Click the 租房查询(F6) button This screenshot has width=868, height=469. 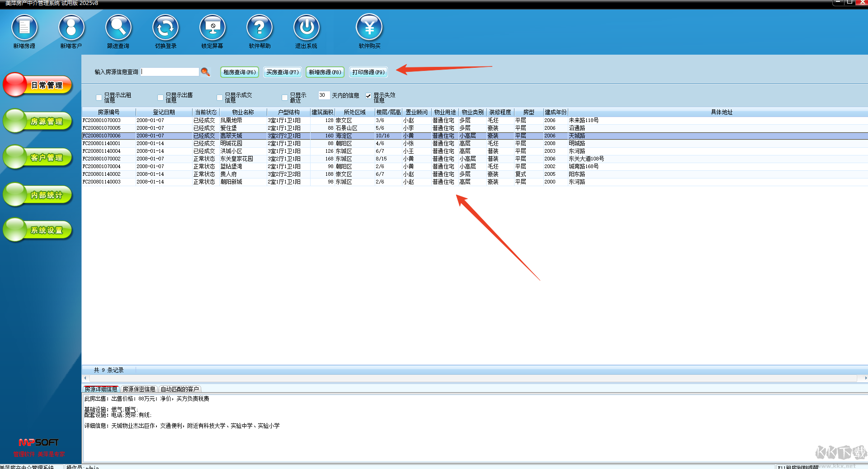[239, 72]
